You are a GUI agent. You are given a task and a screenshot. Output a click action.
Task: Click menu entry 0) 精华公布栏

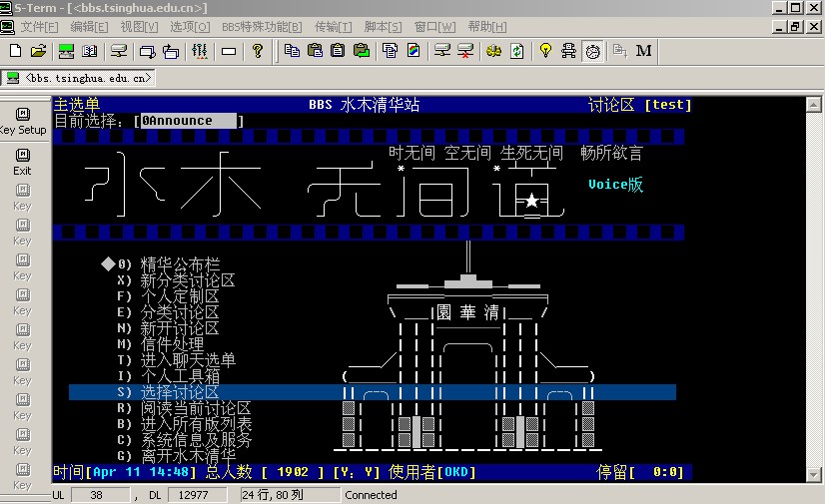pyautogui.click(x=169, y=264)
